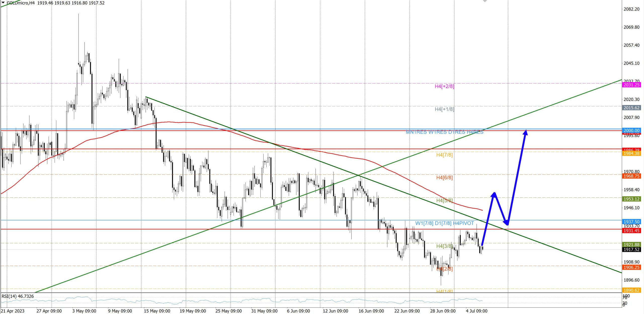Click the H4[6/8] level label
Viewport: 644px width, 314px height.
pyautogui.click(x=444, y=178)
